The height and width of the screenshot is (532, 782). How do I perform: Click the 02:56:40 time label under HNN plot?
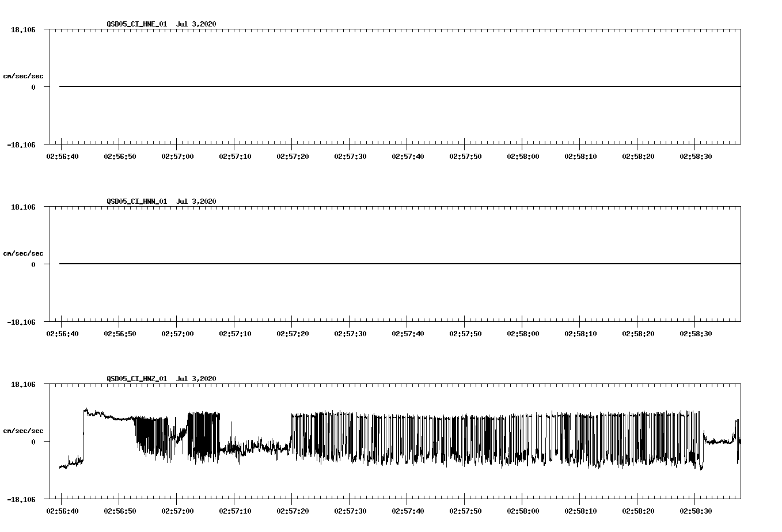click(x=62, y=334)
